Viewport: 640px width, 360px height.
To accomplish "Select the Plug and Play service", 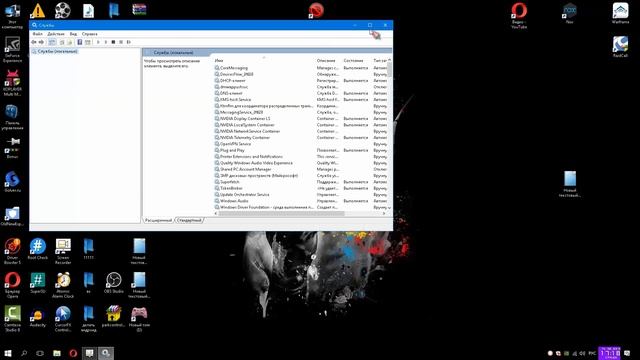I will (301, 150).
